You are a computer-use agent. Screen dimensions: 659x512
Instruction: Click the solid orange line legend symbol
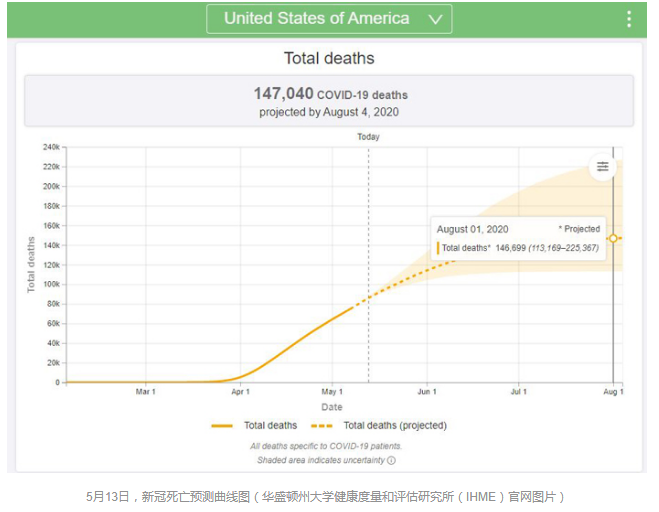[222, 425]
